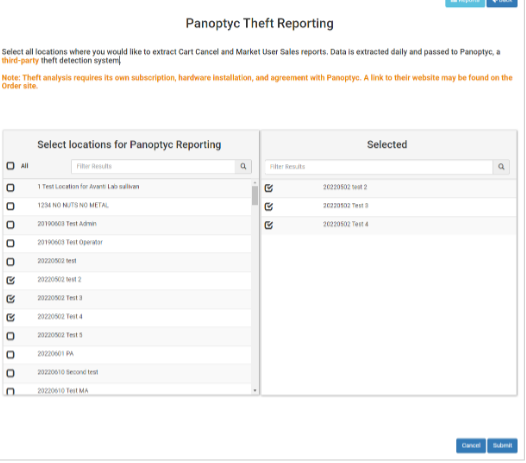Focus the locations Filter Results field
526x463 pixels.
click(153, 166)
